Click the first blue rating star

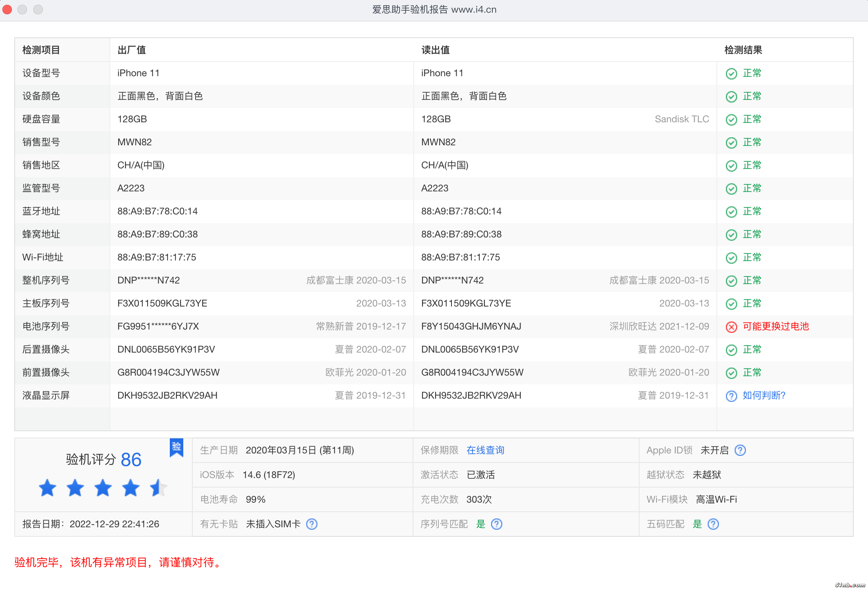[47, 488]
